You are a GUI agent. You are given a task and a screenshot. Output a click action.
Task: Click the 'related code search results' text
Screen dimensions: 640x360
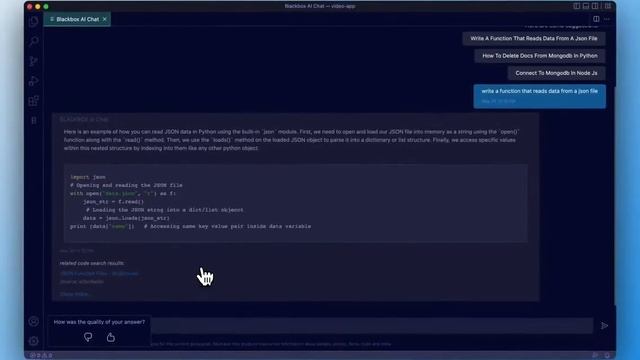pos(92,263)
